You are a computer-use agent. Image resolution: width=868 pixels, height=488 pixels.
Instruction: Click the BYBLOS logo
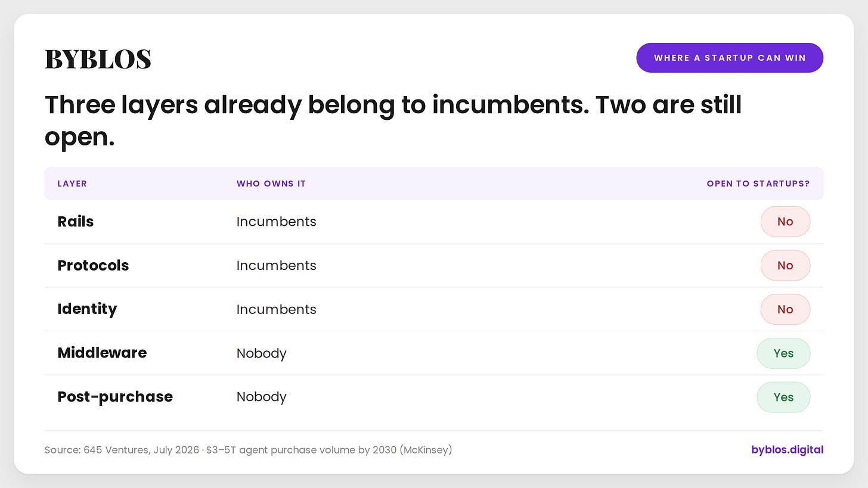tap(98, 59)
